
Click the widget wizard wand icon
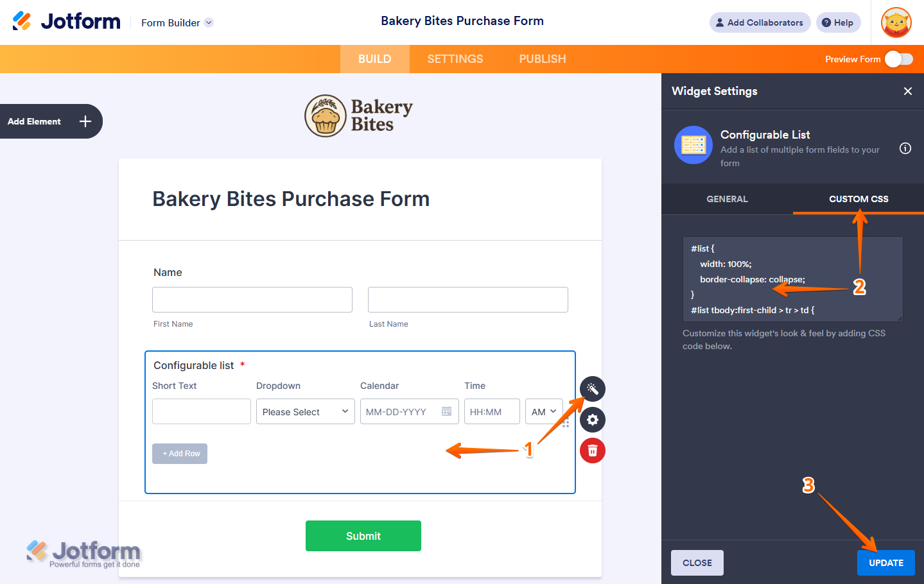pos(592,389)
